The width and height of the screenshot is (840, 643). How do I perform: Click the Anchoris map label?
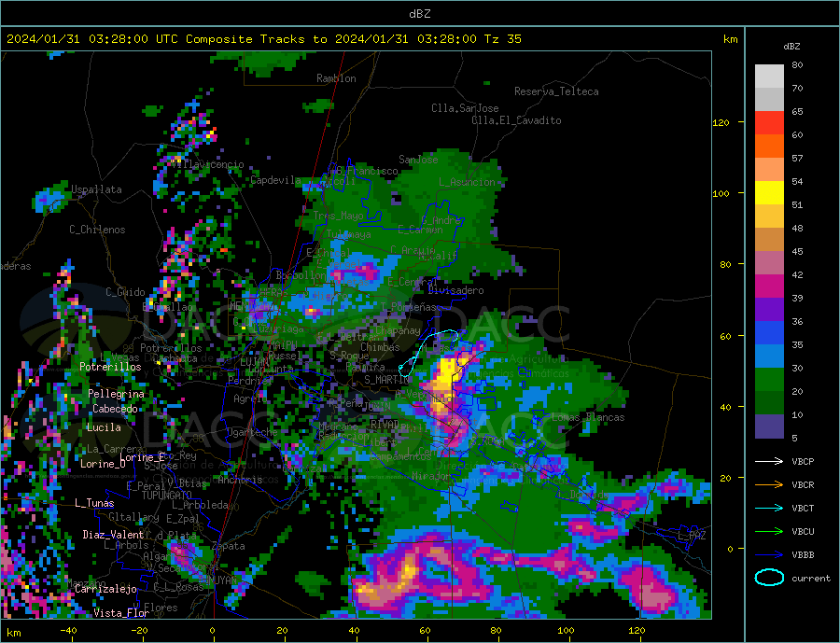[x=240, y=480]
